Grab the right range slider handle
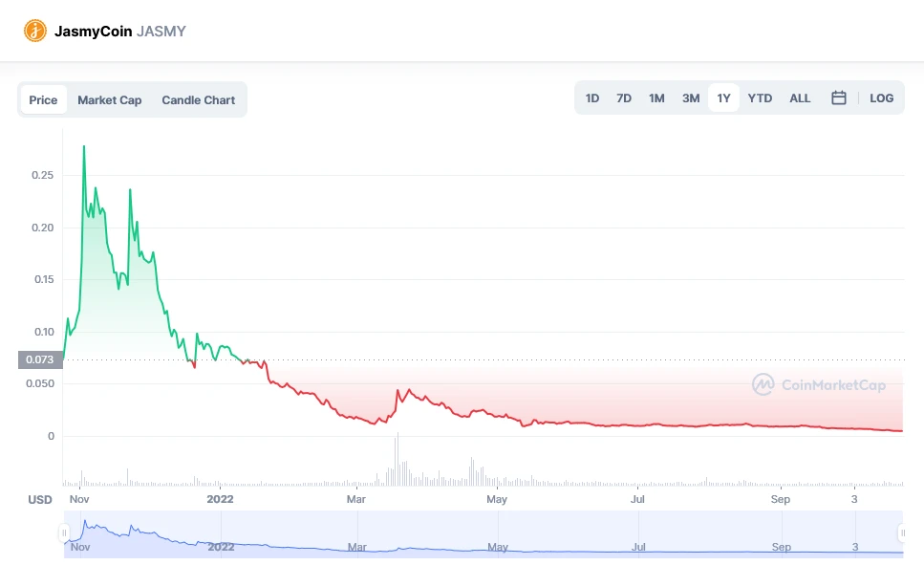 click(x=902, y=532)
